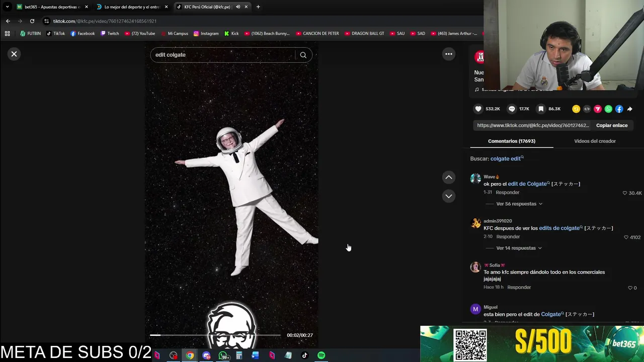Click the 'Copiar enlace' button
This screenshot has height=362, width=644.
[x=612, y=125]
